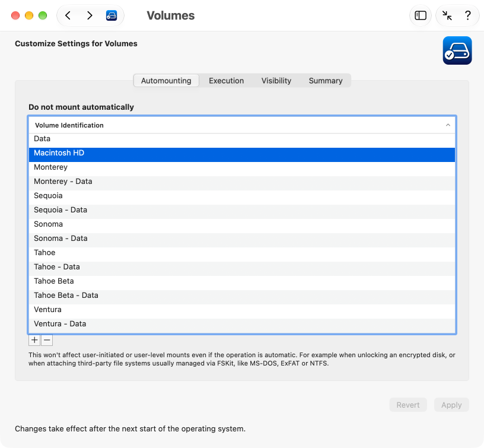The height and width of the screenshot is (448, 484).
Task: Click the Volume Identification column header
Action: pos(242,125)
